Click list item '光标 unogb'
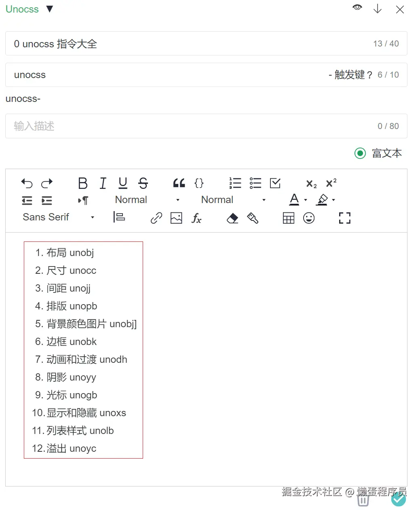This screenshot has height=510, width=420. pyautogui.click(x=72, y=395)
